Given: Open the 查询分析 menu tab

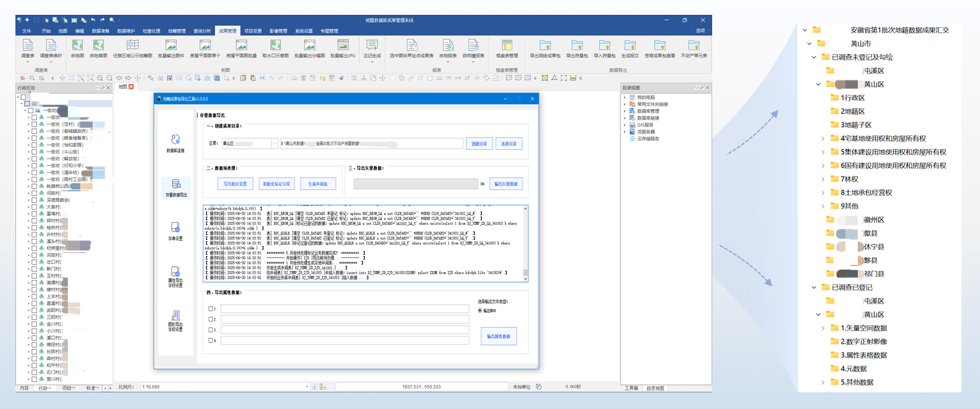Looking at the screenshot, I should [x=202, y=31].
